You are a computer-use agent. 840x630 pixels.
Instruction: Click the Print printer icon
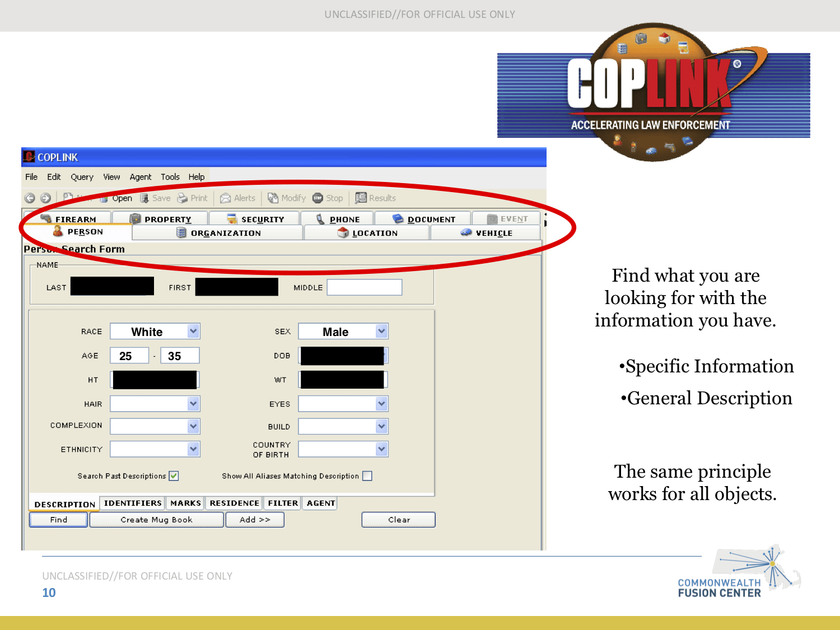[x=183, y=198]
